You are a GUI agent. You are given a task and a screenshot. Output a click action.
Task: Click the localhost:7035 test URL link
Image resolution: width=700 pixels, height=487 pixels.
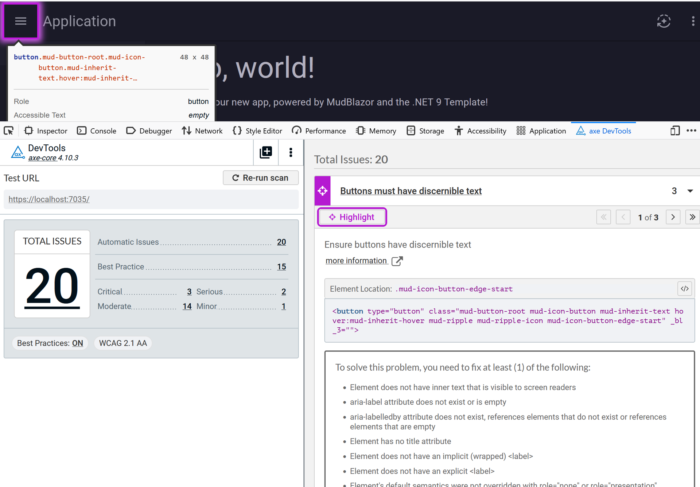point(49,199)
